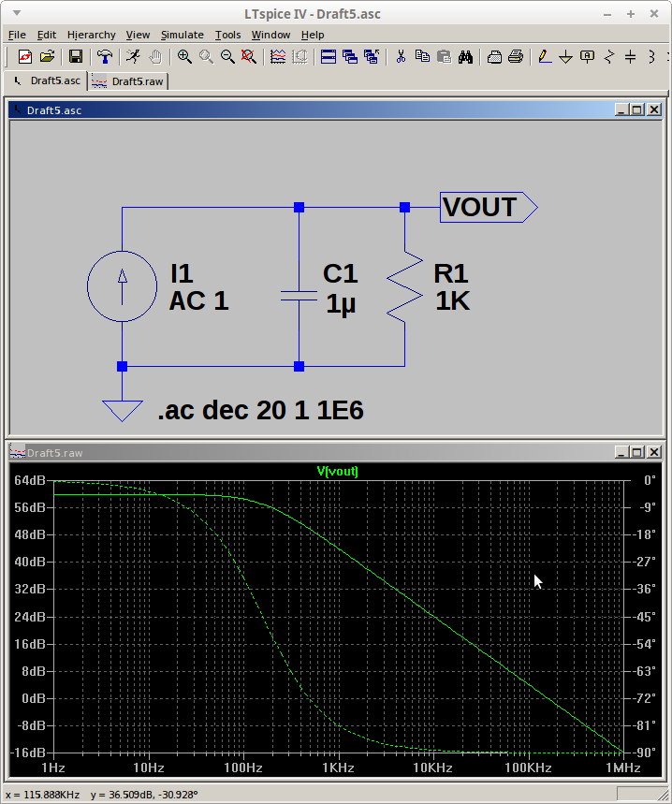Close the Draft5.raw plot sub-window
672x804 pixels.
click(x=654, y=452)
